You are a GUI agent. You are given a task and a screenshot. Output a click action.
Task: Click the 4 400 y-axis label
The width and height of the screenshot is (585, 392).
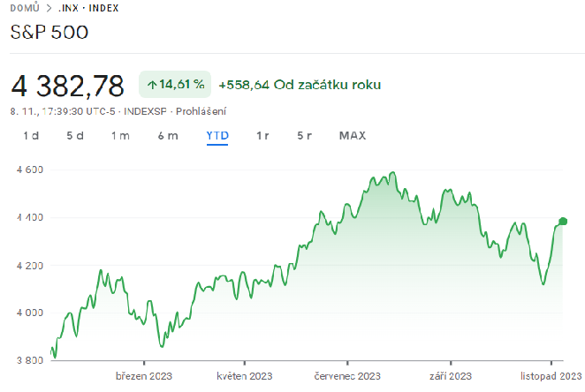coord(30,217)
